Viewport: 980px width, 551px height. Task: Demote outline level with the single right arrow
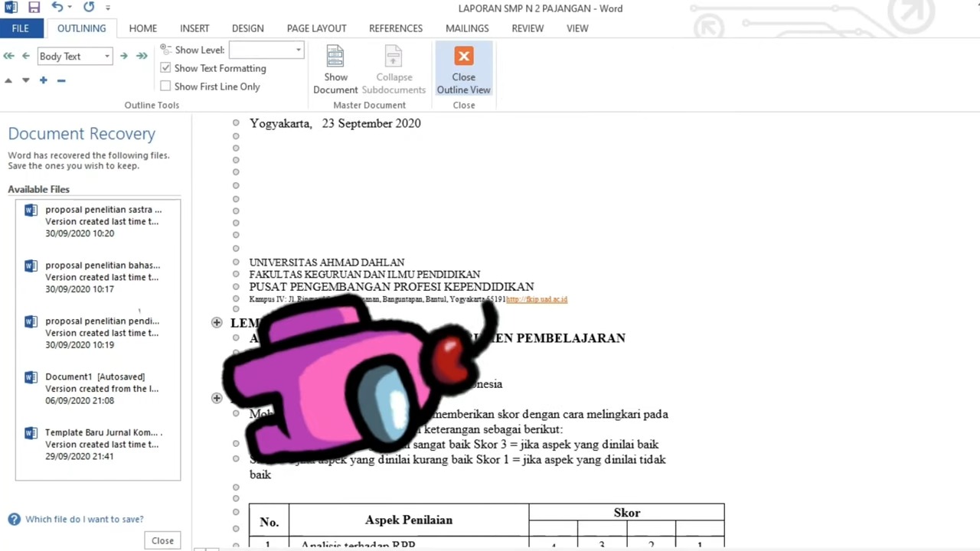coord(123,56)
